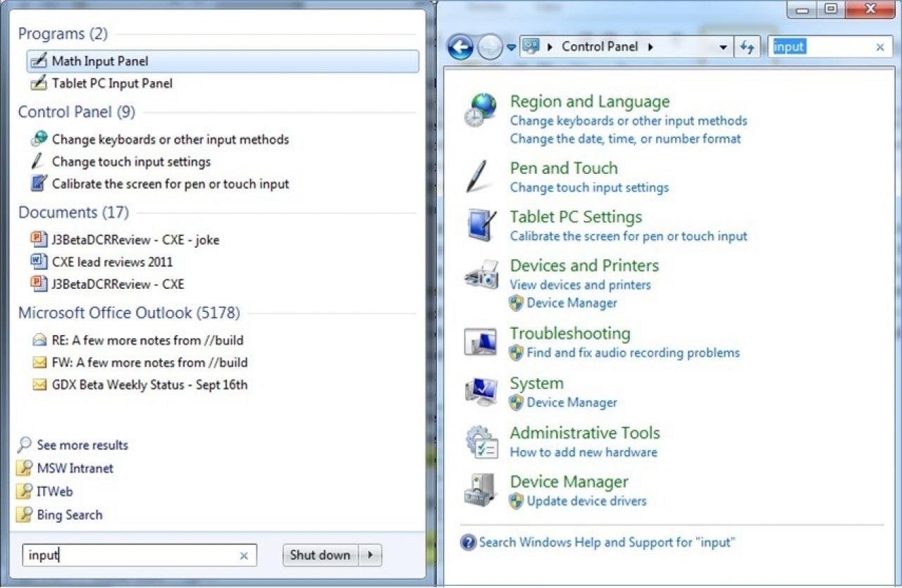Viewport: 902px width, 588px height.
Task: Click Bing Search entry
Action: (70, 515)
